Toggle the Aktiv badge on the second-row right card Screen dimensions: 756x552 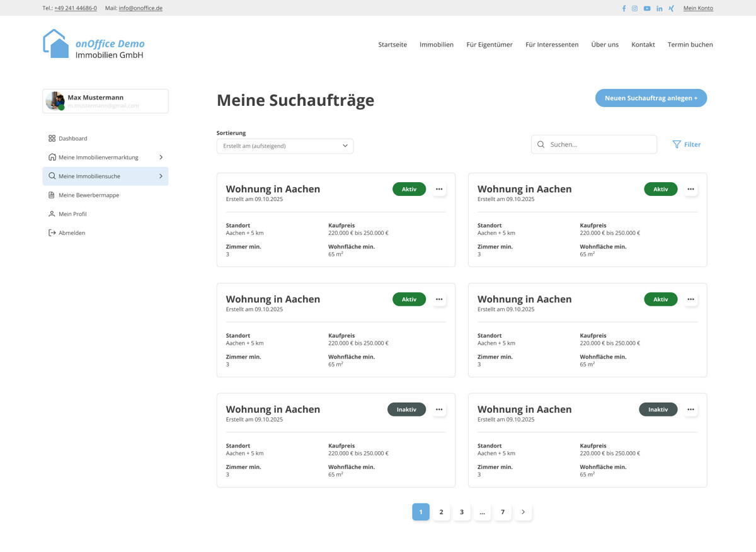(660, 299)
